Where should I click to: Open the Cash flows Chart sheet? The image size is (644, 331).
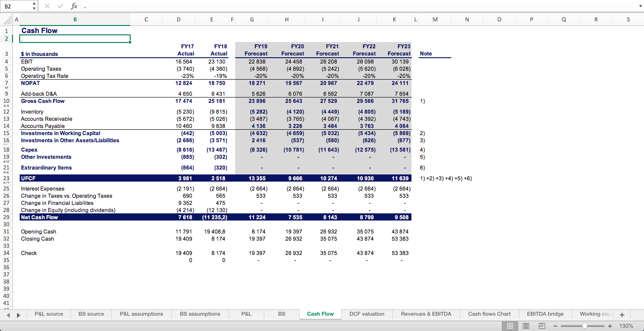489,314
